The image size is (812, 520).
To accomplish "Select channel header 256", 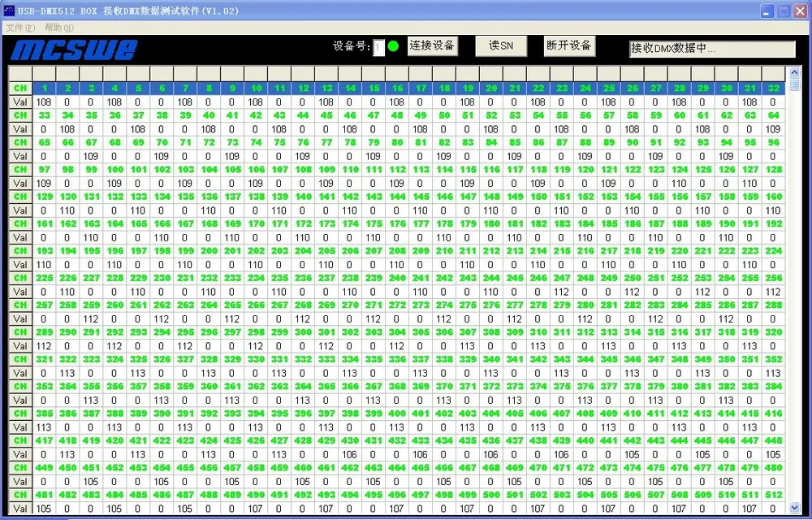I will [773, 278].
